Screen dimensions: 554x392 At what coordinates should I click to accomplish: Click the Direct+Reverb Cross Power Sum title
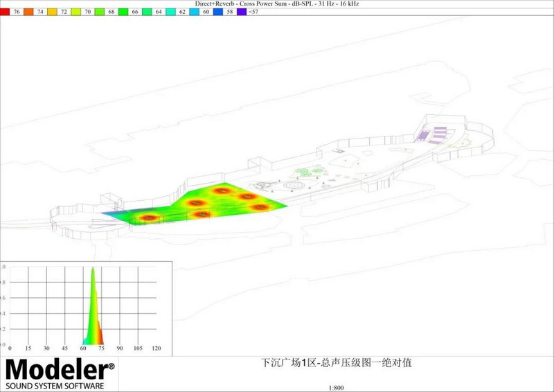point(276,4)
